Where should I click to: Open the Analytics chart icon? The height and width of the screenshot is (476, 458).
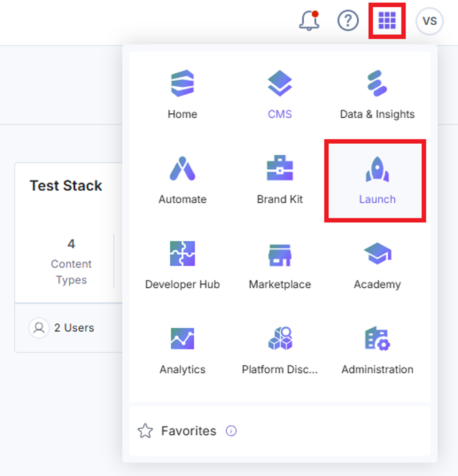[182, 338]
